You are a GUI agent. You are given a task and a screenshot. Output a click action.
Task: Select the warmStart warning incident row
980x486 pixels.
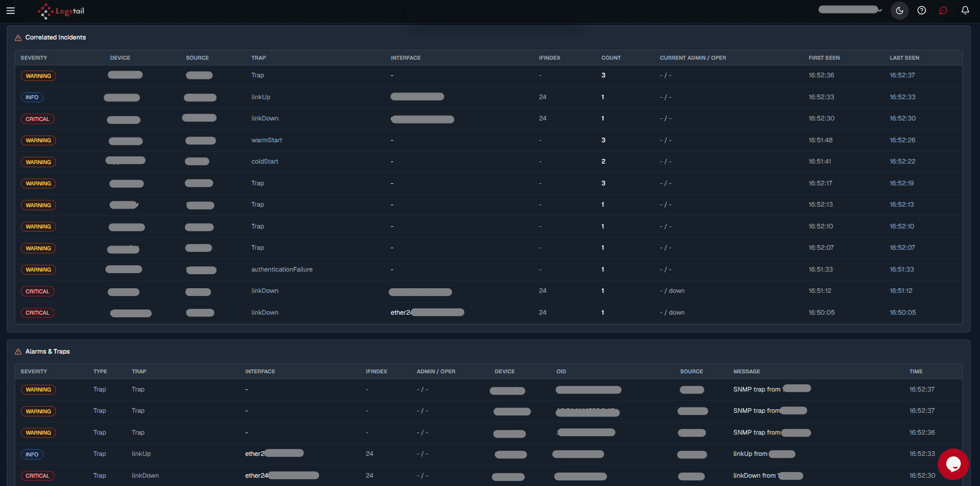[488, 140]
